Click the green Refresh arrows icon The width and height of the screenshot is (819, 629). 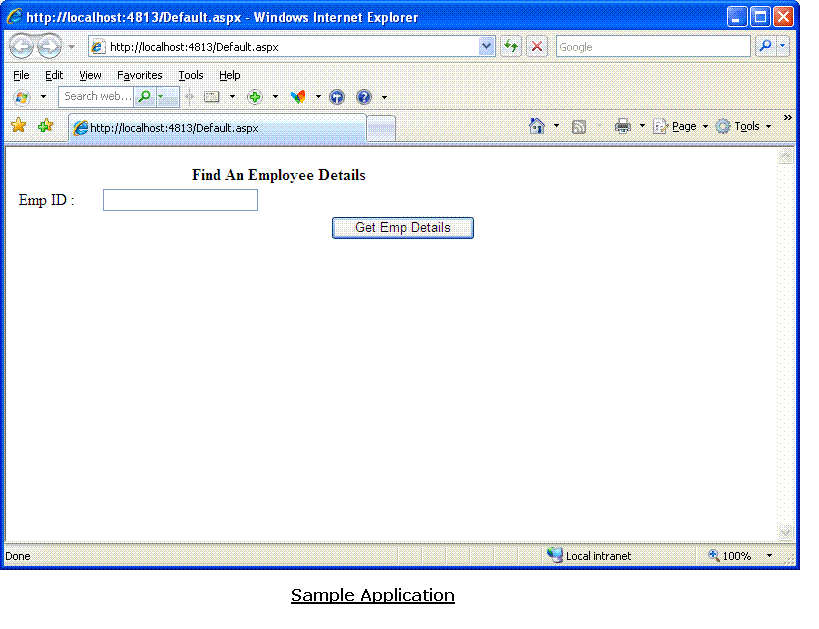511,46
